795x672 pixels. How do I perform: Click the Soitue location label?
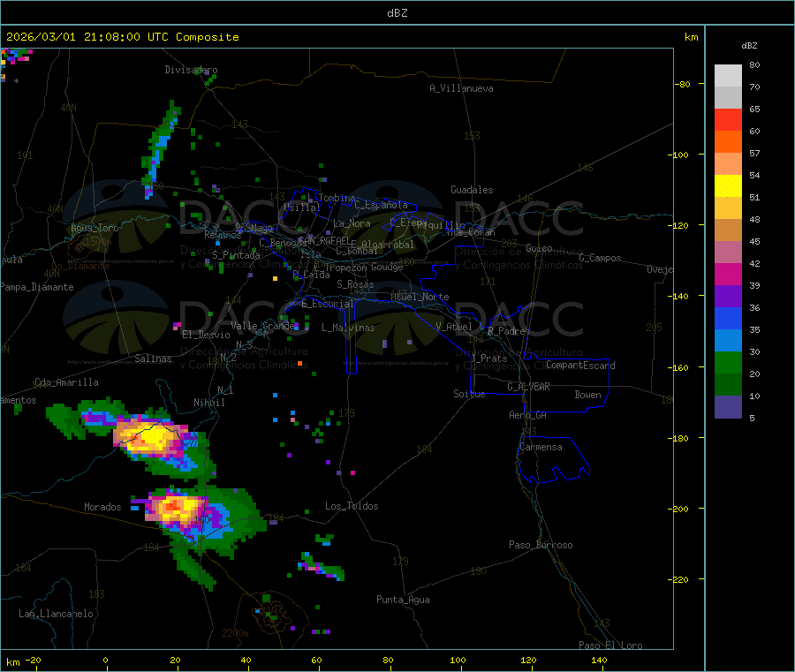[469, 394]
